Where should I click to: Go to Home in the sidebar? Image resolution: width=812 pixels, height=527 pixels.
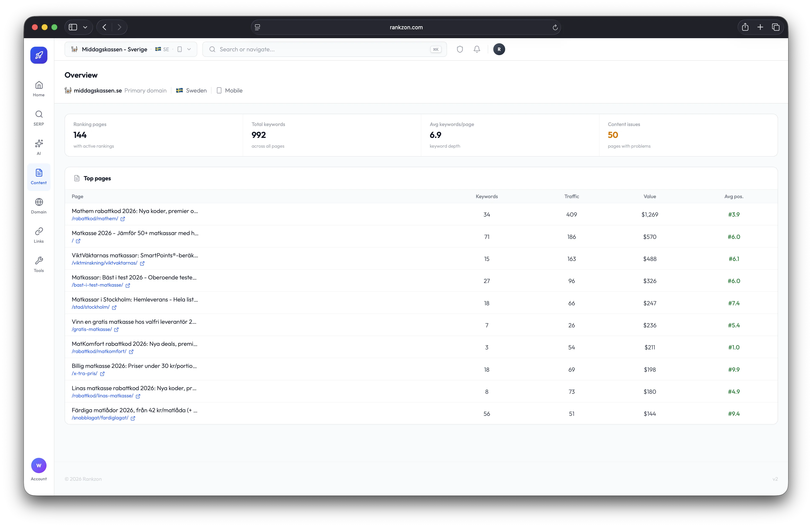click(39, 89)
